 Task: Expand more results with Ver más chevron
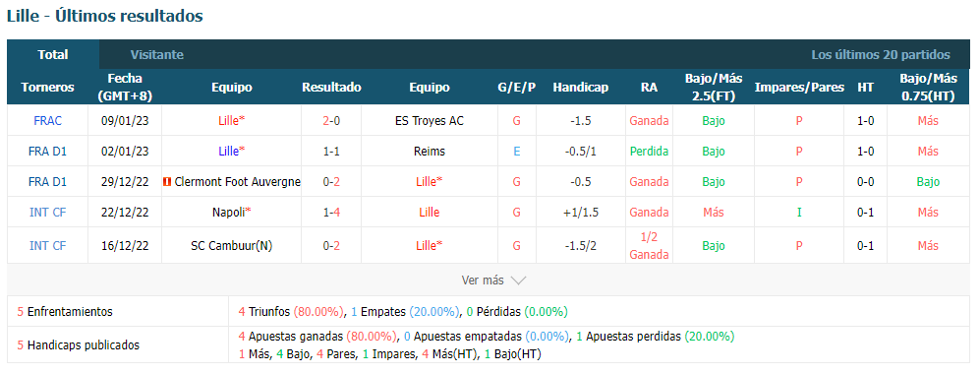pos(493,280)
